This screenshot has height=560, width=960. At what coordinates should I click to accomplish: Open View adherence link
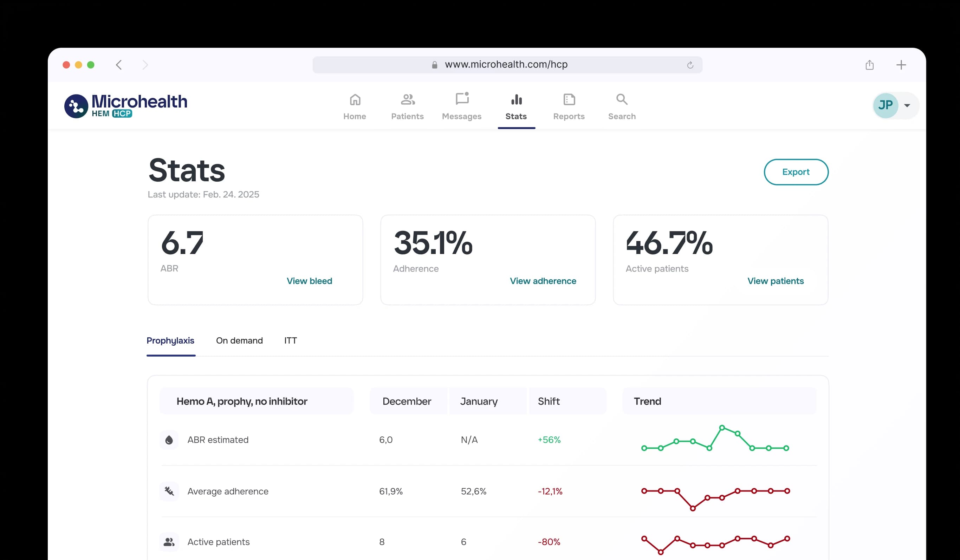(x=543, y=281)
